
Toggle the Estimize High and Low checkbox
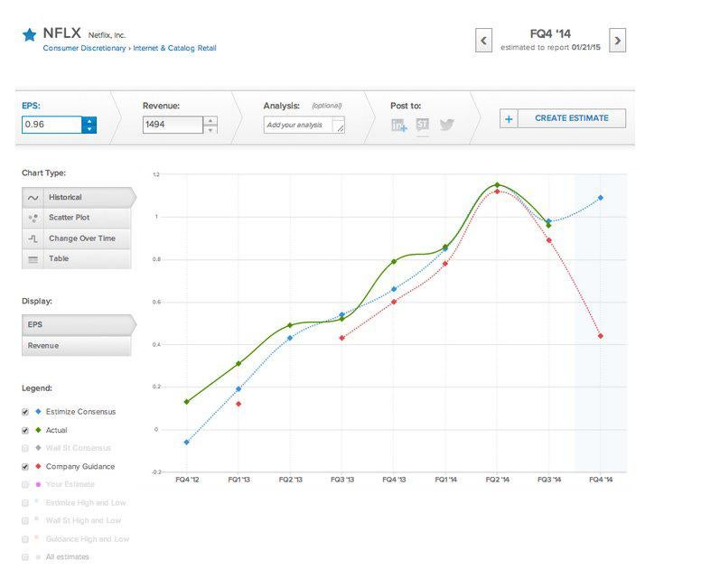tap(25, 503)
